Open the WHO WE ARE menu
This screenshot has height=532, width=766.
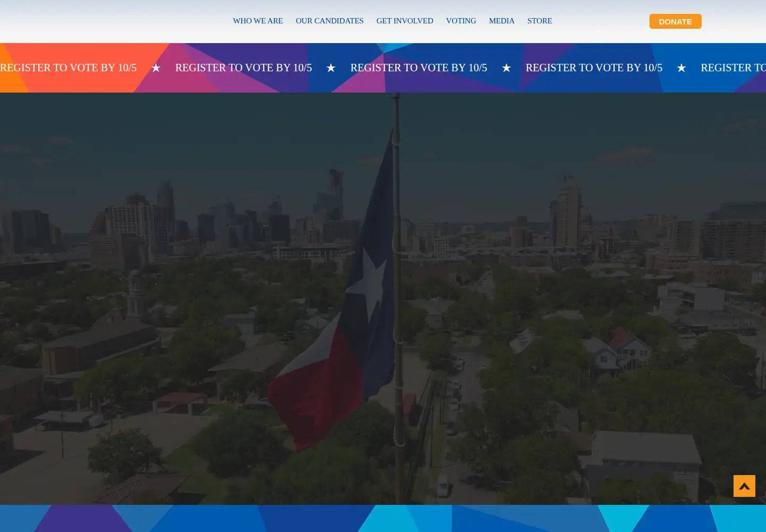coord(257,21)
